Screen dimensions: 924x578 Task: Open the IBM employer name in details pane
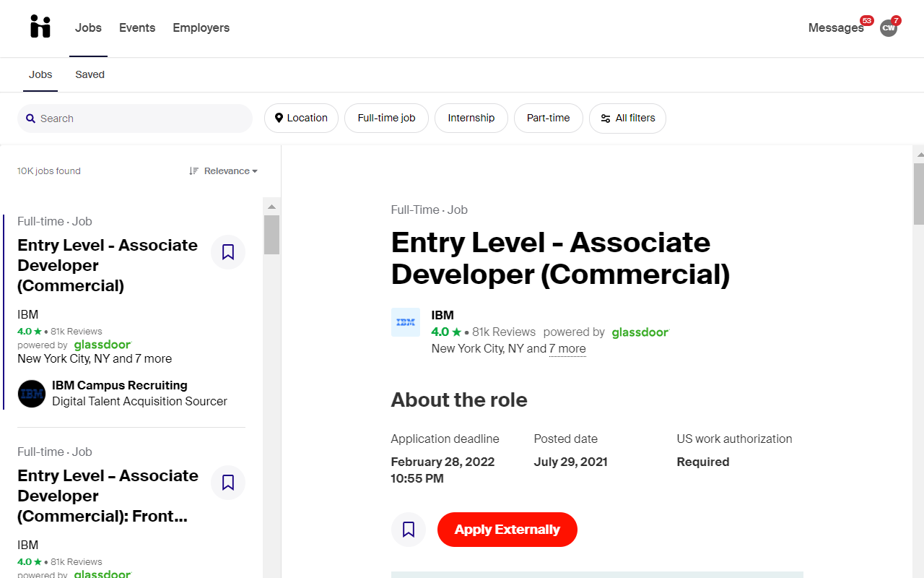(x=443, y=315)
